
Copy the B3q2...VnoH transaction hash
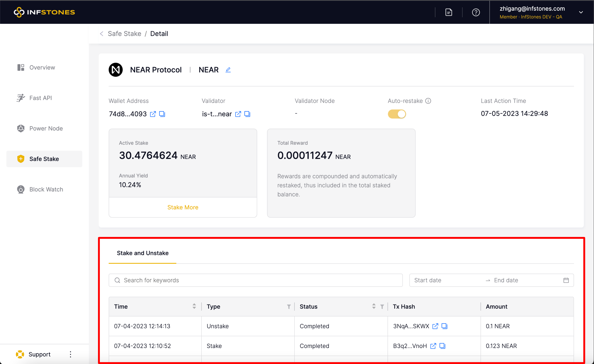point(442,346)
